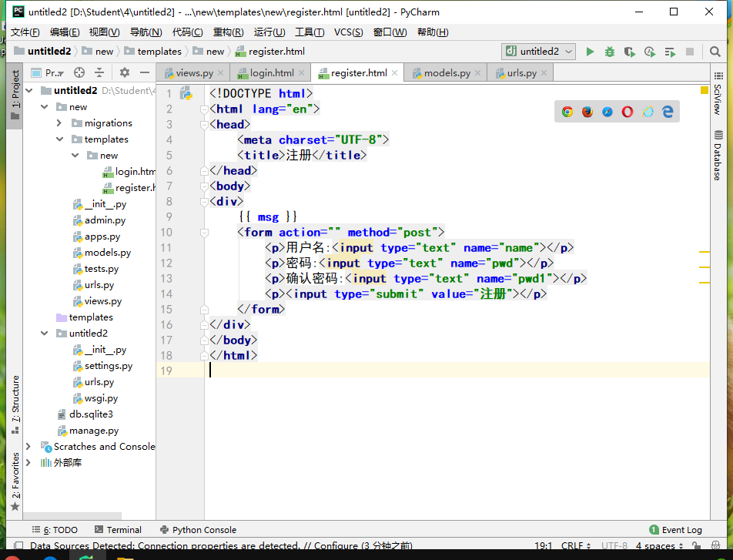This screenshot has width=733, height=560.
Task: Expand the migrations folder in project tree
Action: point(59,123)
